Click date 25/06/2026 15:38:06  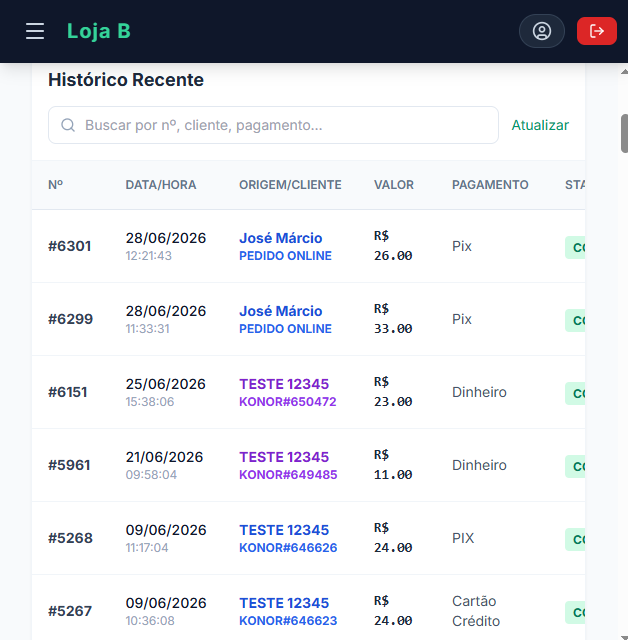tap(166, 392)
